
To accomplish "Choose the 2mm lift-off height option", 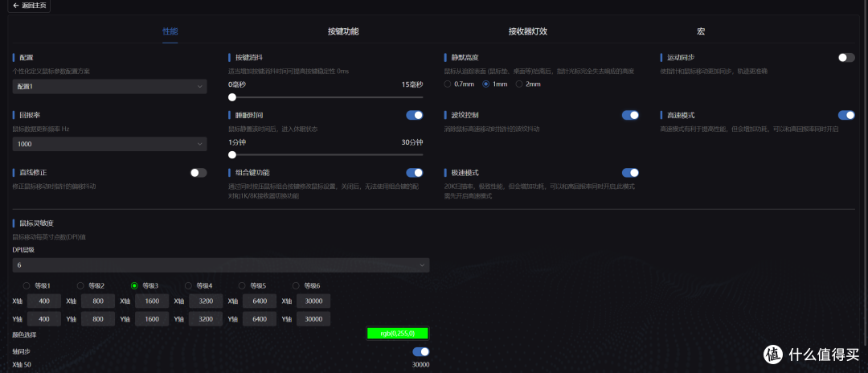I will [x=519, y=84].
